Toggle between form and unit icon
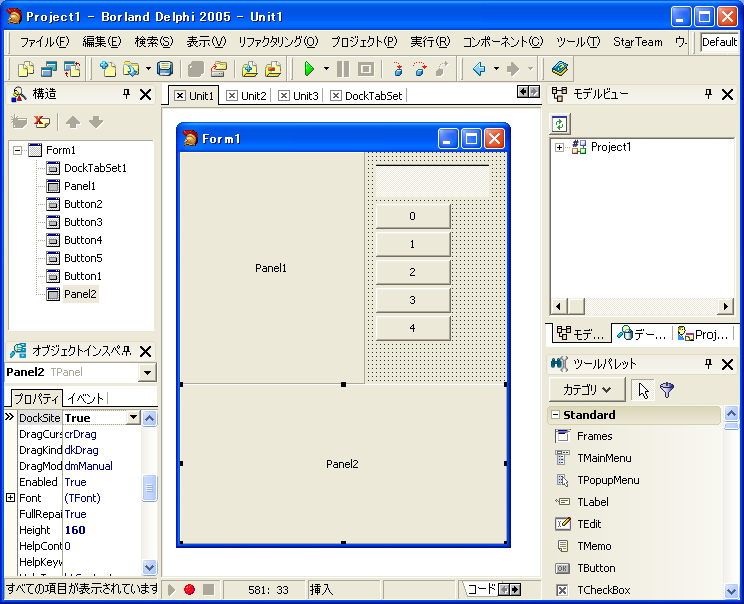The image size is (744, 604). coord(72,69)
